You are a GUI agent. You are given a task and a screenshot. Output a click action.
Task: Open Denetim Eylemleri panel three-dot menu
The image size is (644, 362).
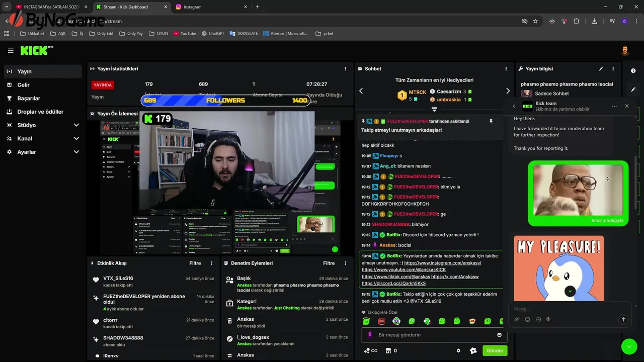coord(345,263)
